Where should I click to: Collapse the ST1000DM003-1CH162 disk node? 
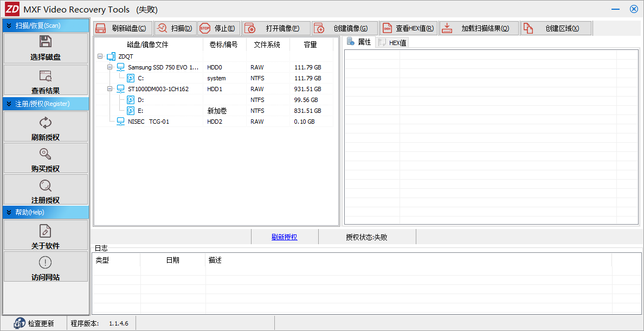(x=110, y=88)
